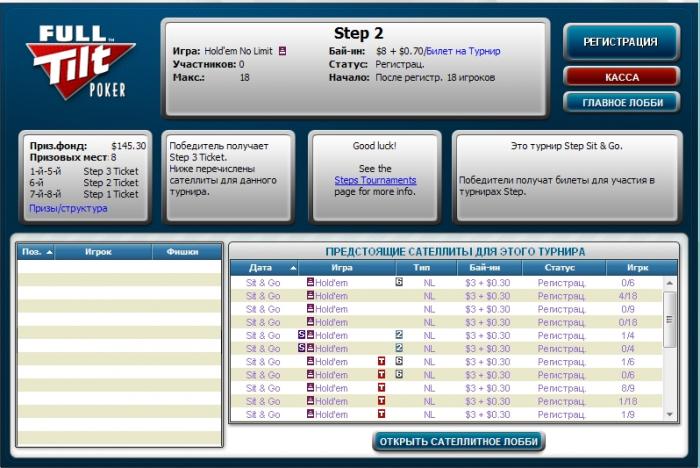
Task: Click the satellites list scroll-down arrow
Action: [x=669, y=415]
